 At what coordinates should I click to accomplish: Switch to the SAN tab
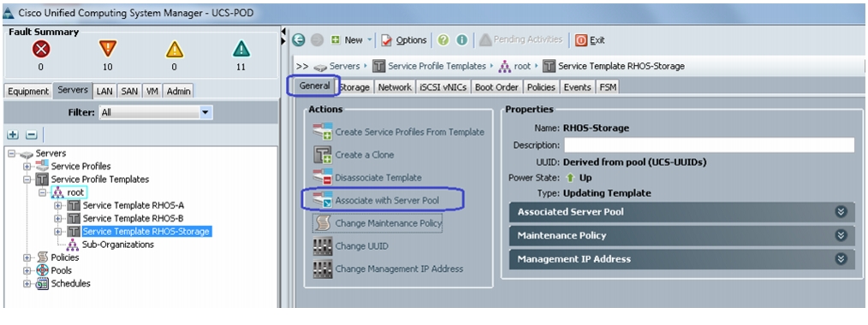tap(129, 92)
